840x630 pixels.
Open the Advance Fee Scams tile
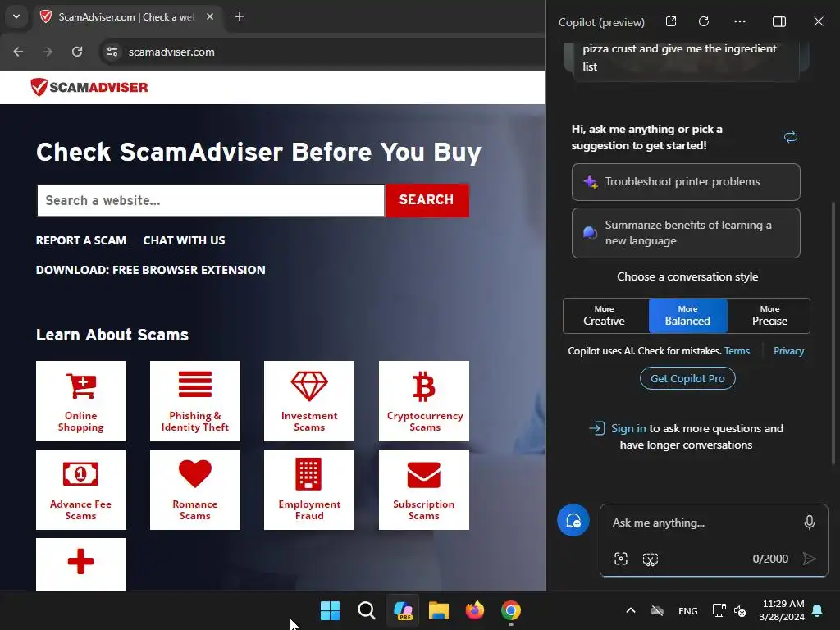pyautogui.click(x=81, y=490)
